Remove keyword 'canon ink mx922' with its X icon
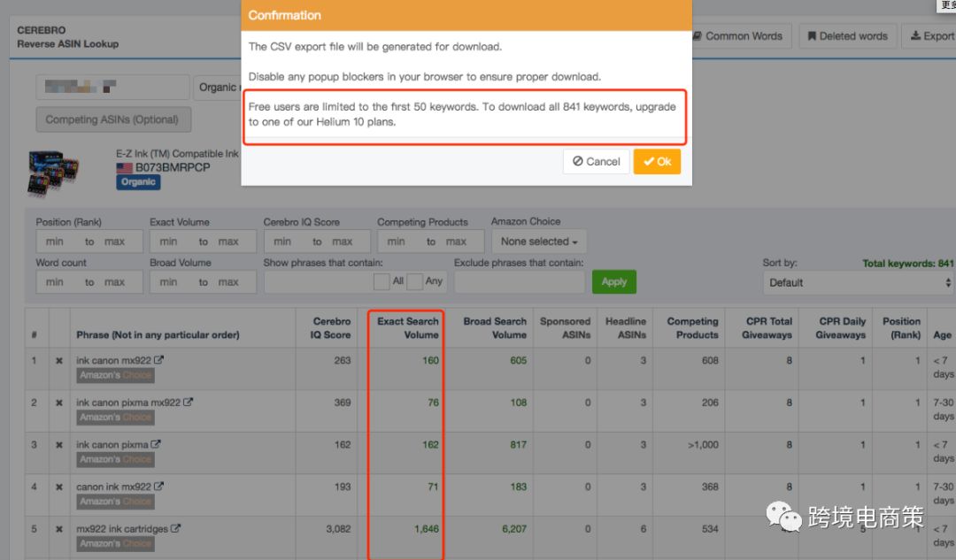 point(59,487)
